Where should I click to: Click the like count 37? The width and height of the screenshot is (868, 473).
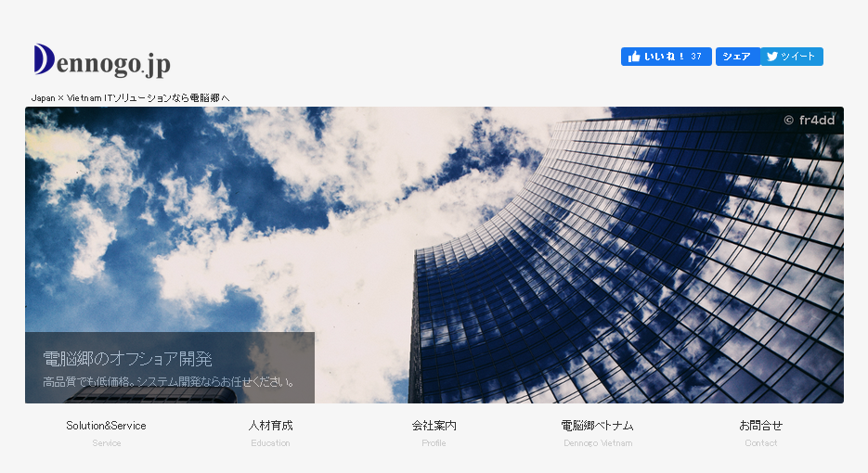click(x=696, y=57)
